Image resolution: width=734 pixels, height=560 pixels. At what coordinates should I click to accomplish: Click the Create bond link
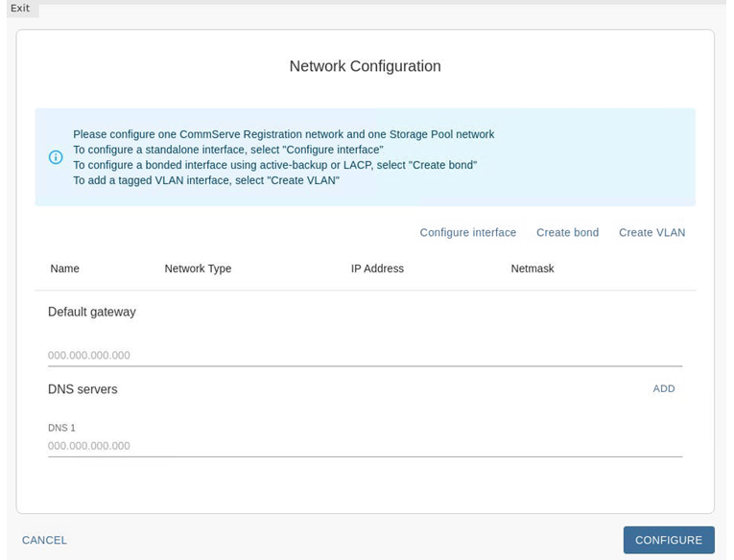coord(567,232)
